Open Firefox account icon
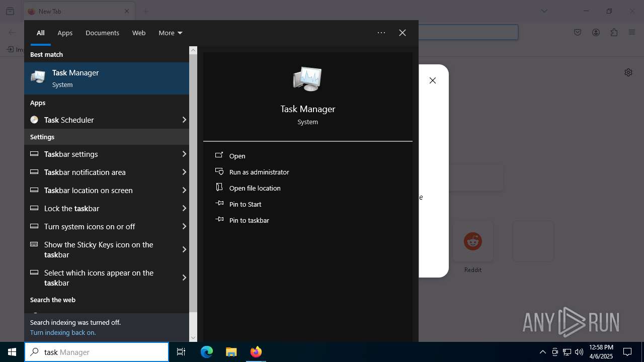Image resolution: width=644 pixels, height=362 pixels. coord(596,33)
